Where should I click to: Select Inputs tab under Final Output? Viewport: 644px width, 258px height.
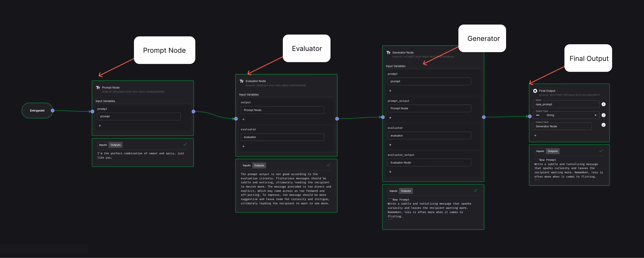coord(540,151)
